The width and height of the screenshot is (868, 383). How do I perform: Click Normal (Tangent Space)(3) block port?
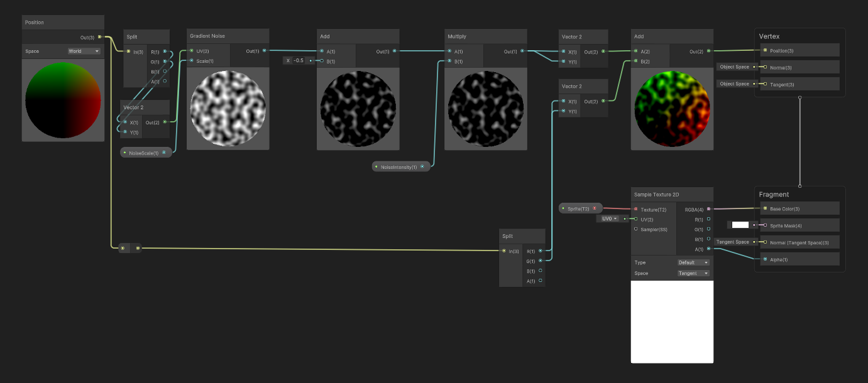coord(765,242)
